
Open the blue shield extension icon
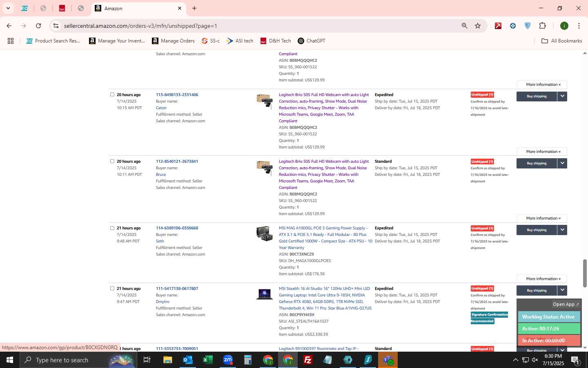point(528,26)
